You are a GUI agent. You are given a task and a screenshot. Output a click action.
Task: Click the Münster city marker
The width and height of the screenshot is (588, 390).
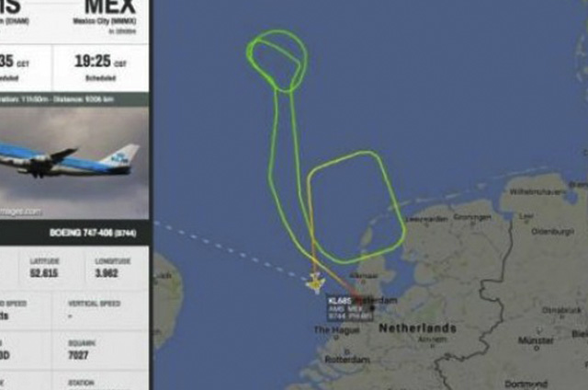click(x=537, y=348)
